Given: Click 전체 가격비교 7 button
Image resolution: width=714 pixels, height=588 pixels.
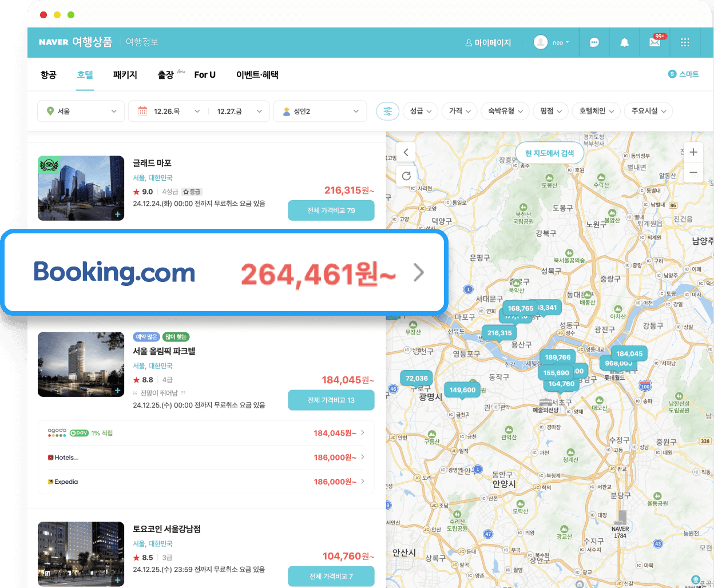Looking at the screenshot, I should [x=331, y=576].
